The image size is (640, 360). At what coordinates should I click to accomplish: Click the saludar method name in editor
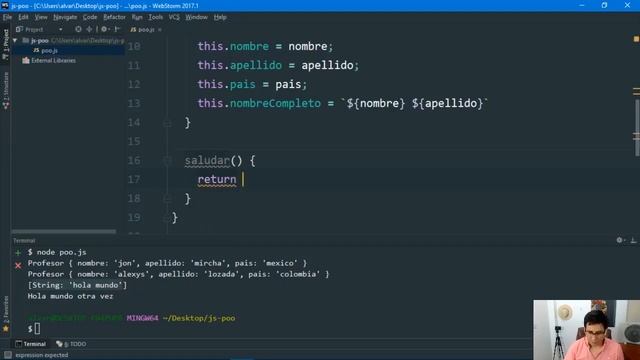point(207,160)
